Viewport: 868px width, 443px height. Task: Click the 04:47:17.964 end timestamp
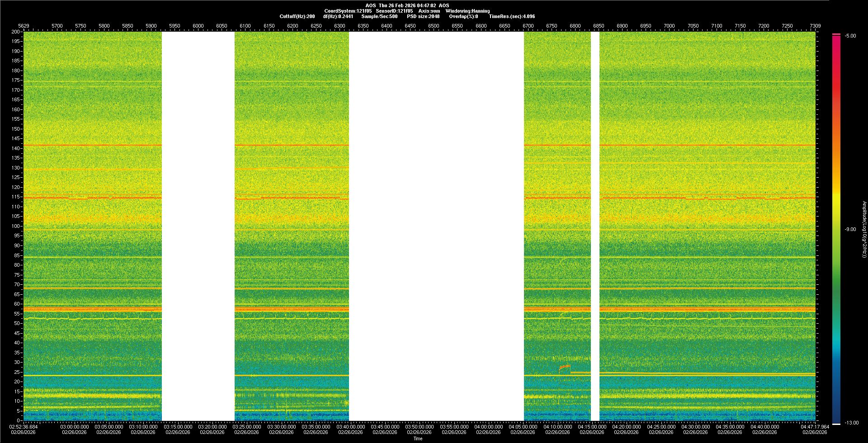(x=815, y=427)
